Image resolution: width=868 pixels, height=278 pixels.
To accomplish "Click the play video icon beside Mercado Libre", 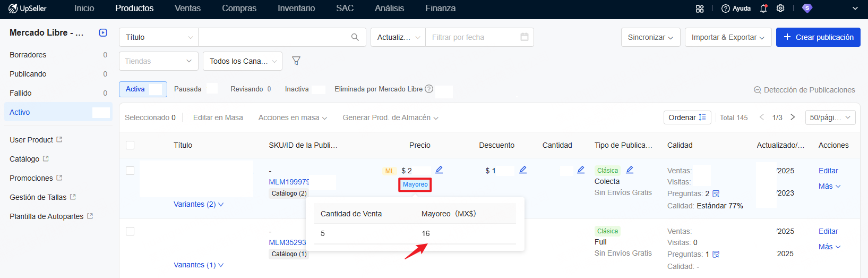I will pos(103,33).
